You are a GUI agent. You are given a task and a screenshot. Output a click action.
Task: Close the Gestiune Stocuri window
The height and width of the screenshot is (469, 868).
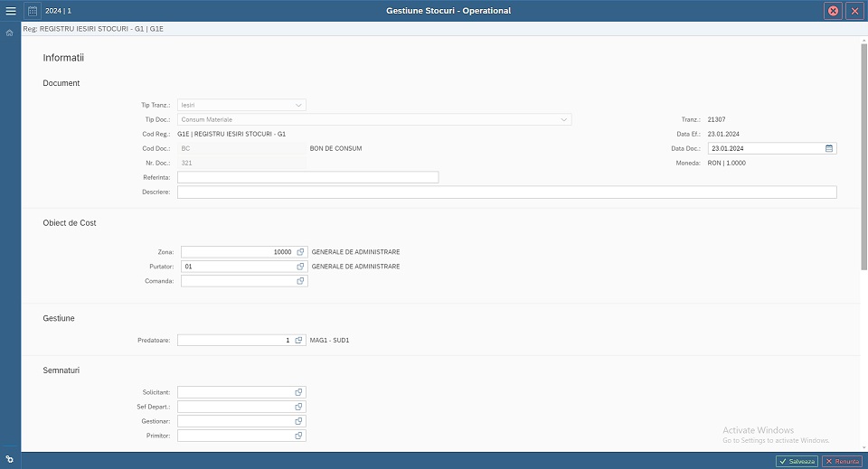854,11
